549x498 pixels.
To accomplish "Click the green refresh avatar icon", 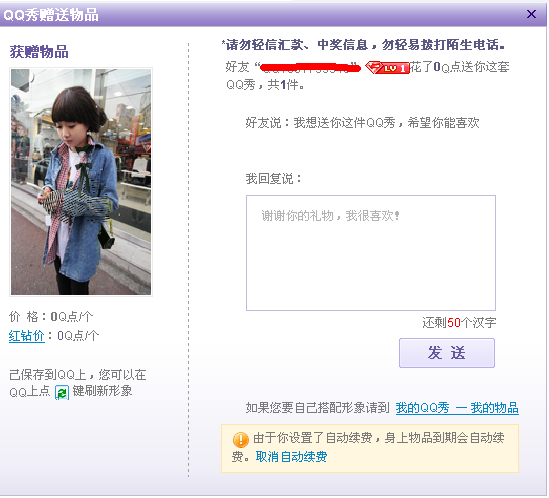I will pyautogui.click(x=62, y=392).
